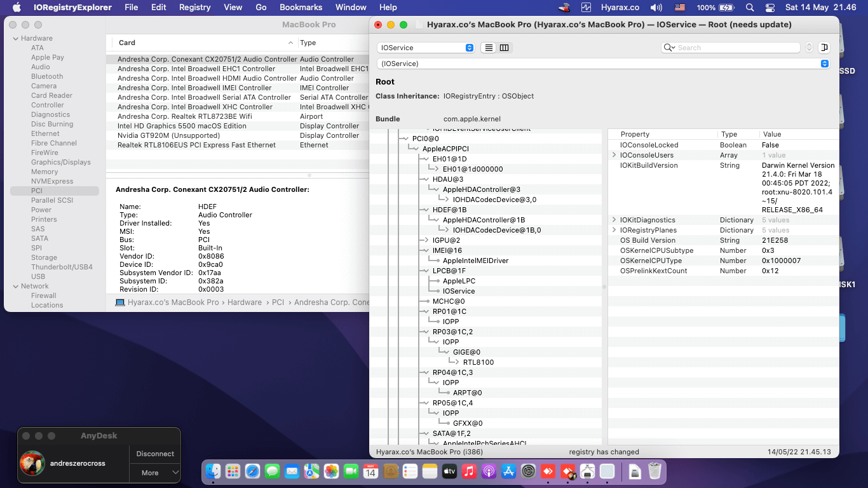This screenshot has height=488, width=868.
Task: Open Music app in the Dock
Action: coord(469,471)
